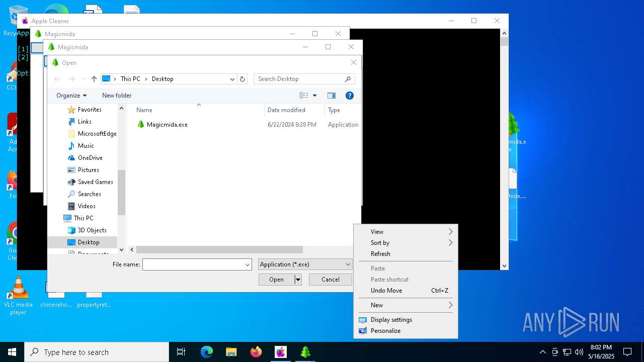The image size is (644, 362).
Task: Select the Music folder icon in tree
Action: click(x=71, y=146)
